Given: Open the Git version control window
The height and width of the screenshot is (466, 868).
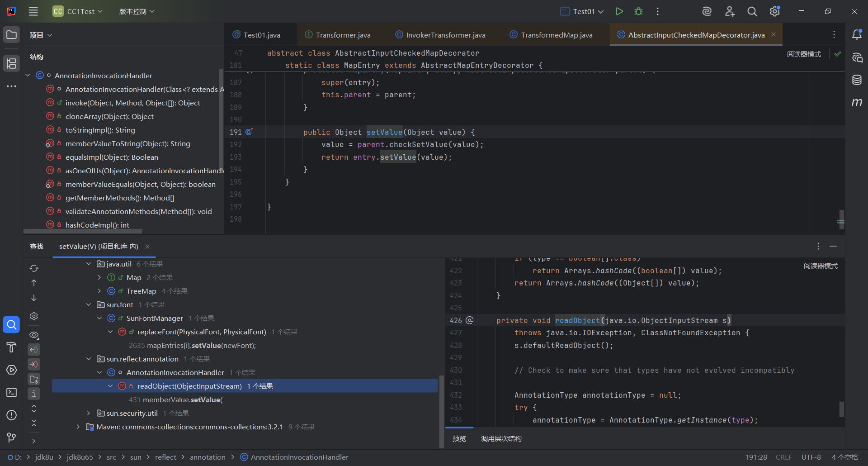Looking at the screenshot, I should (11, 437).
